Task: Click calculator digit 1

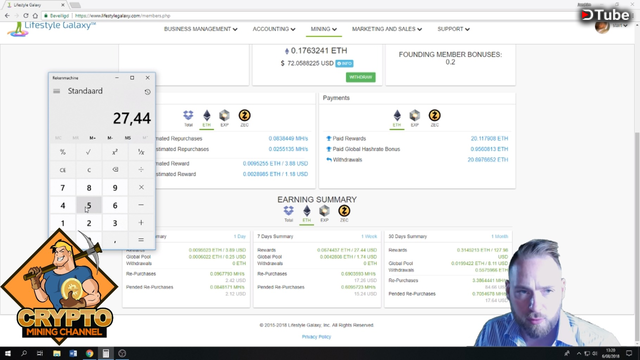Action: (62, 223)
